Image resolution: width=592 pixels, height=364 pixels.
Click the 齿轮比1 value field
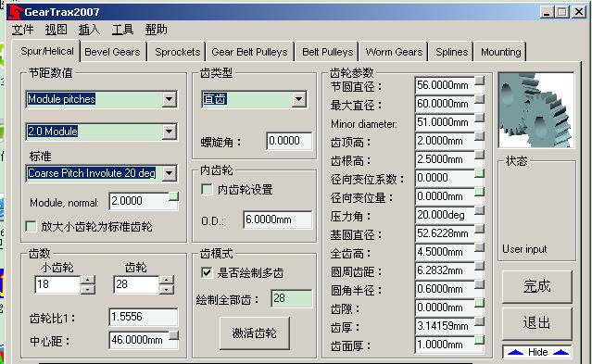coord(144,317)
